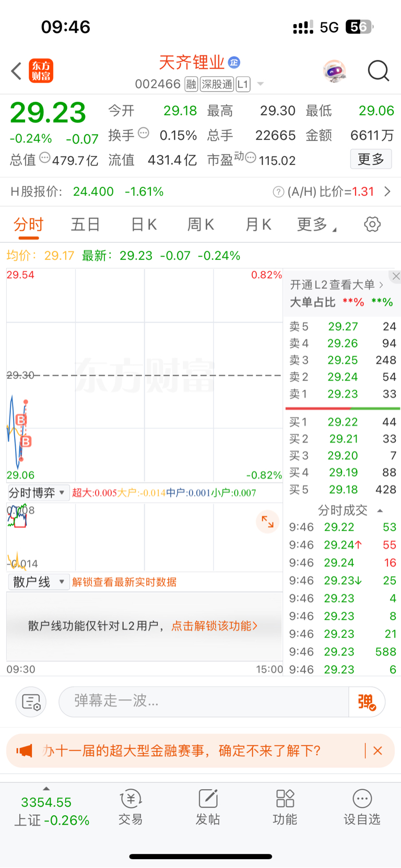401x868 pixels.
Task: Tap the blue 企 badge beside 天齐锂业
Action: point(234,63)
